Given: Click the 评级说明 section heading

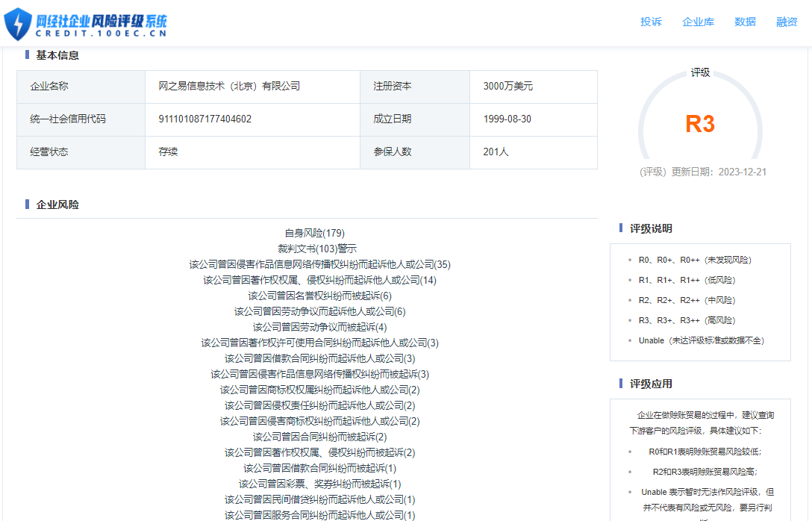Looking at the screenshot, I should pyautogui.click(x=651, y=228).
